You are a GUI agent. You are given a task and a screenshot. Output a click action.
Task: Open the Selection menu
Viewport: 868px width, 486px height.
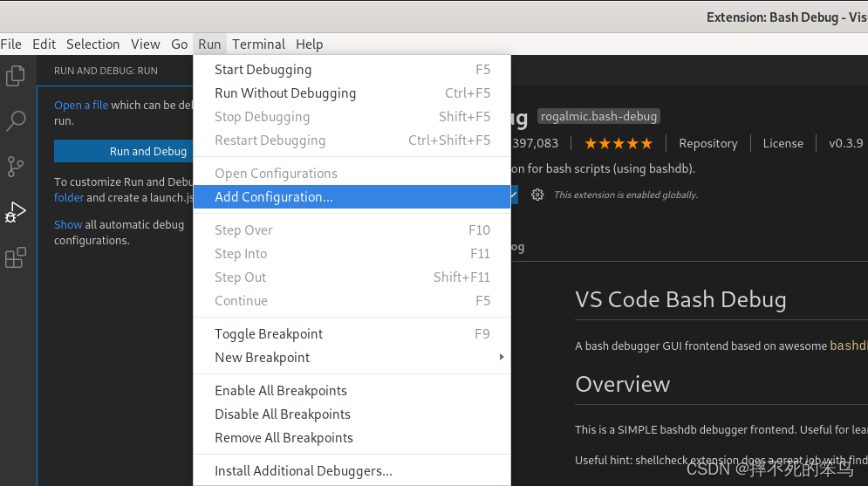[x=93, y=44]
